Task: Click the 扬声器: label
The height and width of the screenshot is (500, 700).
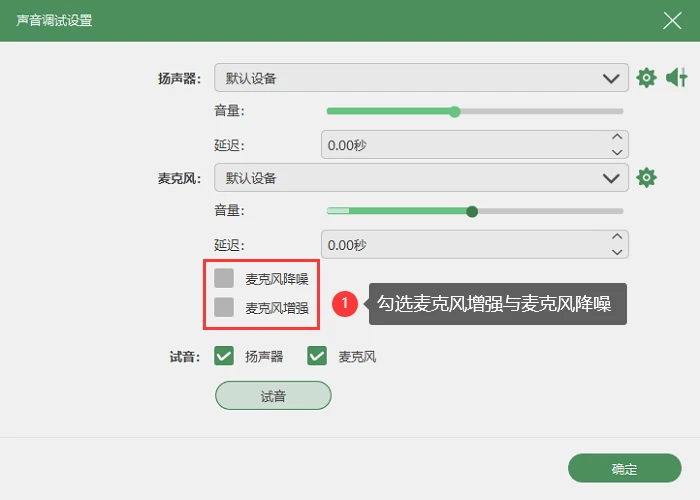Action: click(x=179, y=79)
